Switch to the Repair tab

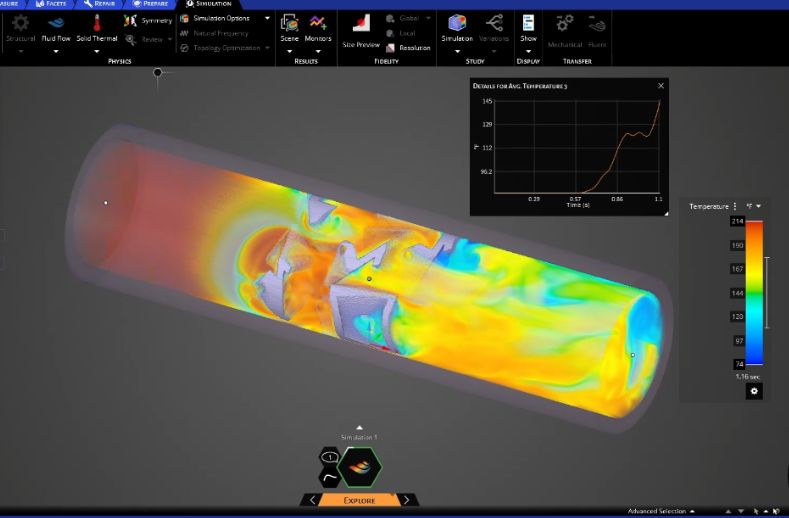[100, 4]
